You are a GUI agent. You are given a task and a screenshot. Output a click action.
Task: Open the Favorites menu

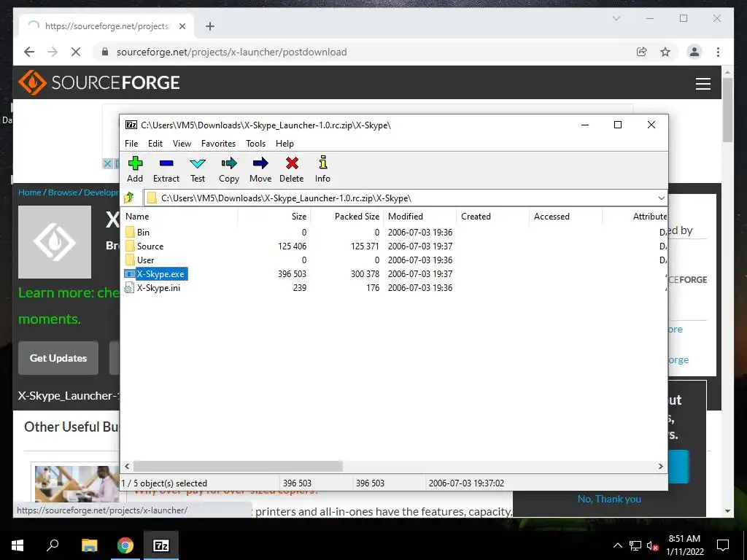[218, 144]
